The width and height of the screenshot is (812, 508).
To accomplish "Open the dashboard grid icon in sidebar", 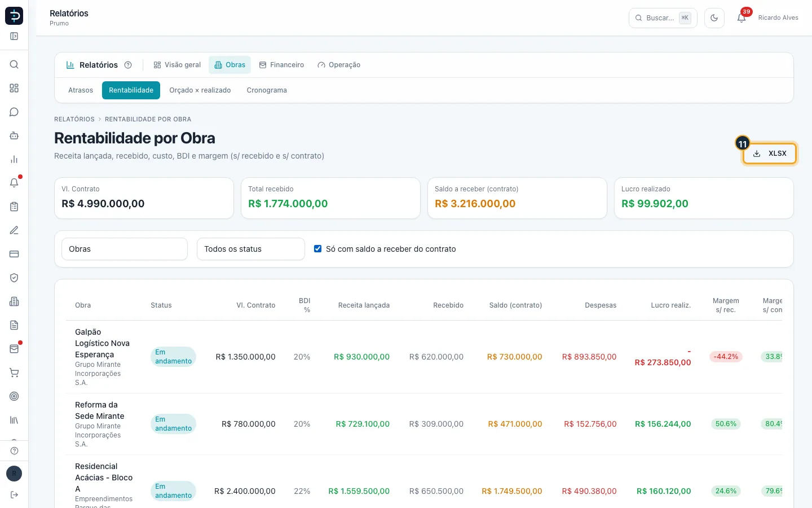I will point(14,88).
